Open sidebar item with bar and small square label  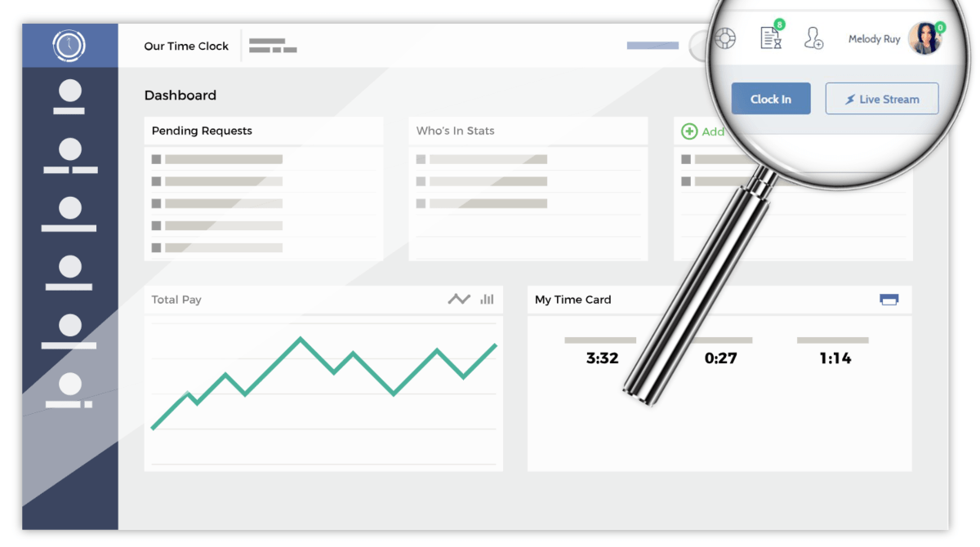70,390
